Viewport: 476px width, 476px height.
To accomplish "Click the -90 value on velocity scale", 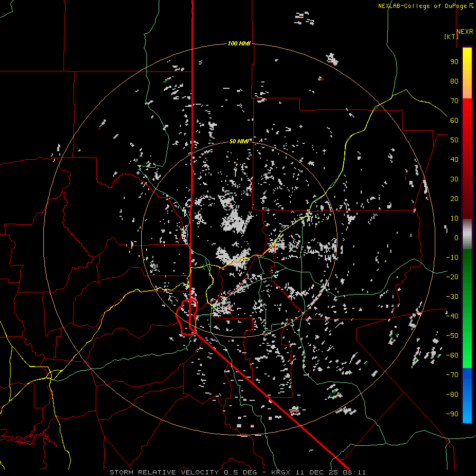I will (x=452, y=414).
